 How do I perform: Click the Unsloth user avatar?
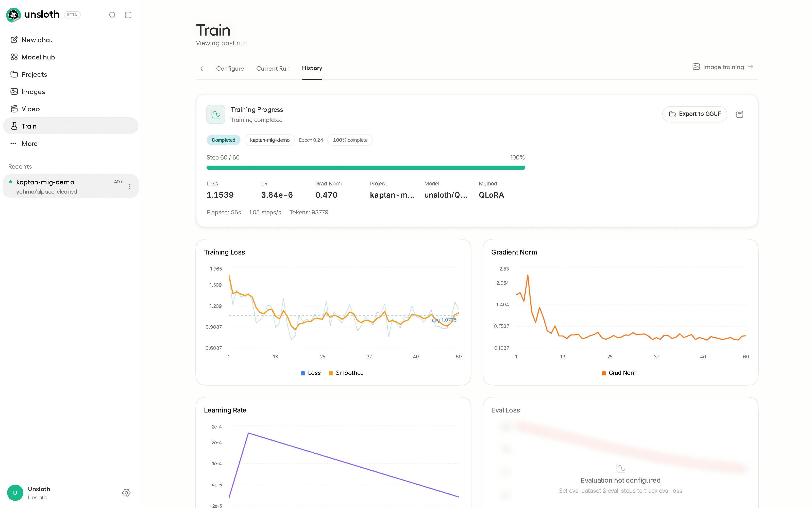point(15,493)
